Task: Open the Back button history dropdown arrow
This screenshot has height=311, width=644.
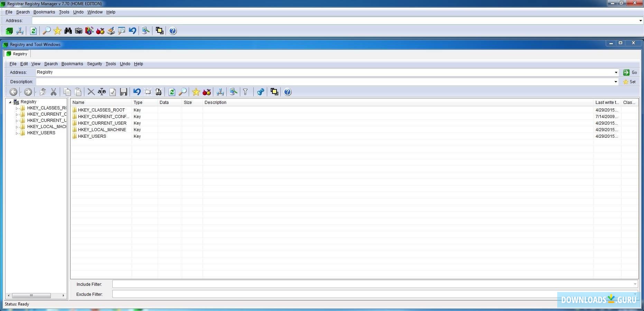Action: [x=20, y=92]
